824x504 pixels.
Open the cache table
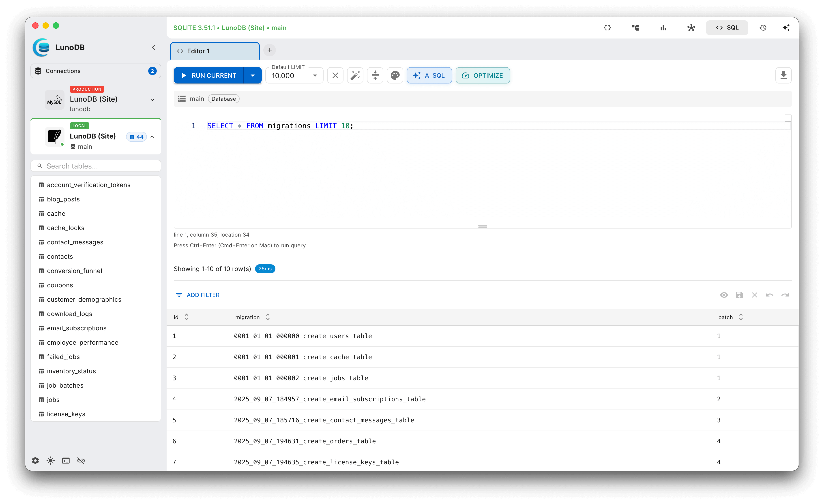tap(96, 214)
